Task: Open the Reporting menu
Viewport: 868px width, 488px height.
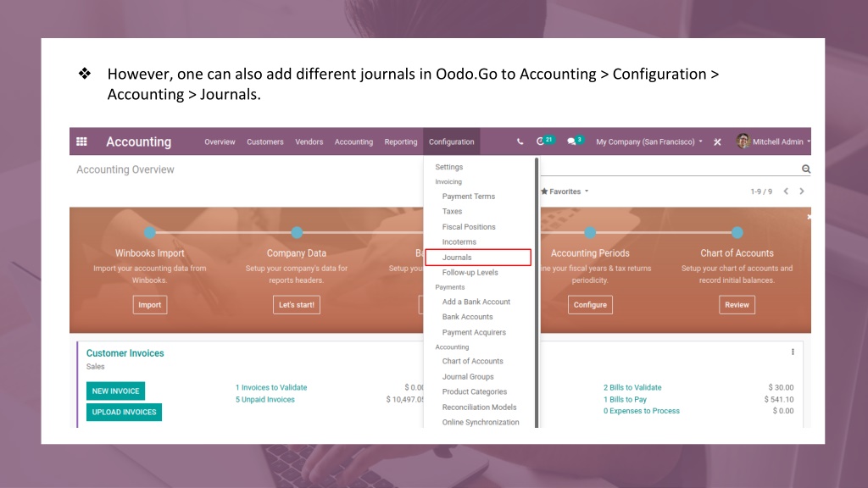Action: [x=401, y=141]
